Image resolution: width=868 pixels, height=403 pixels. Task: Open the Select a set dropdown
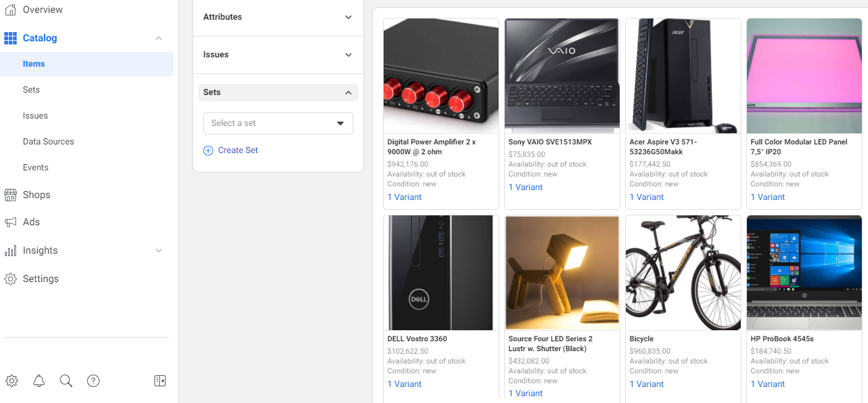tap(278, 123)
